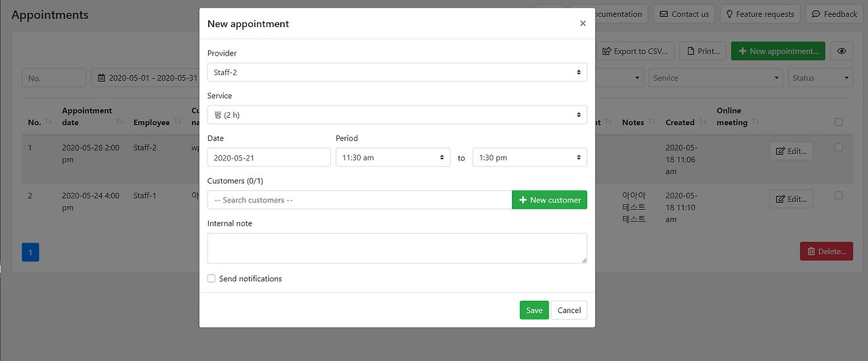Open the Contact us link

pos(684,14)
